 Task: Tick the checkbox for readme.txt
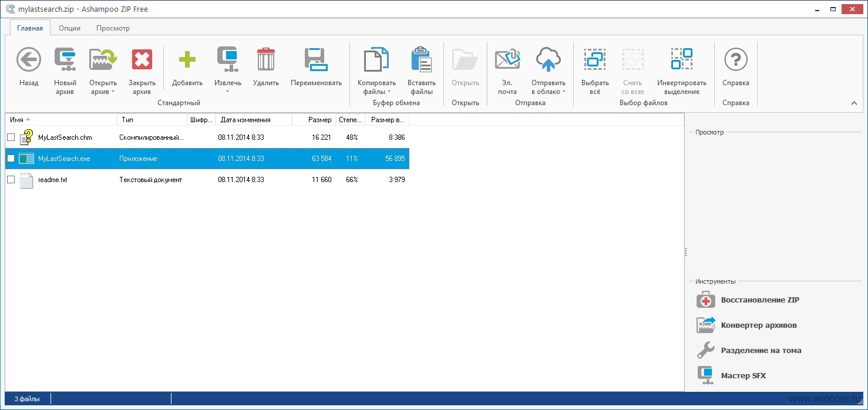(x=11, y=180)
